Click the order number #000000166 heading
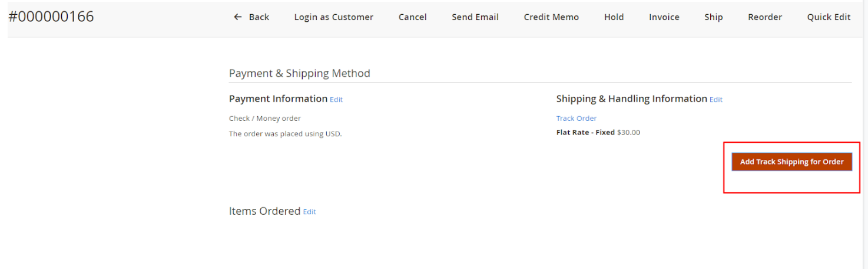The height and width of the screenshot is (269, 868). tap(51, 17)
